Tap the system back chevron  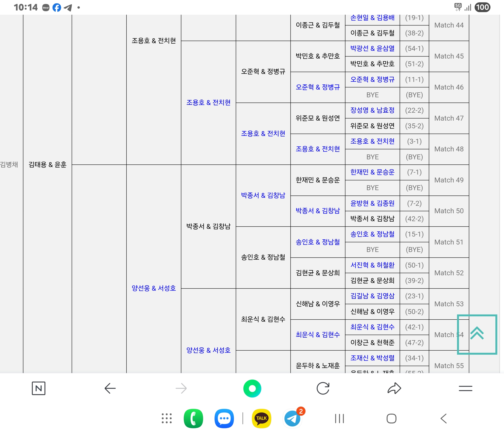[x=443, y=418]
